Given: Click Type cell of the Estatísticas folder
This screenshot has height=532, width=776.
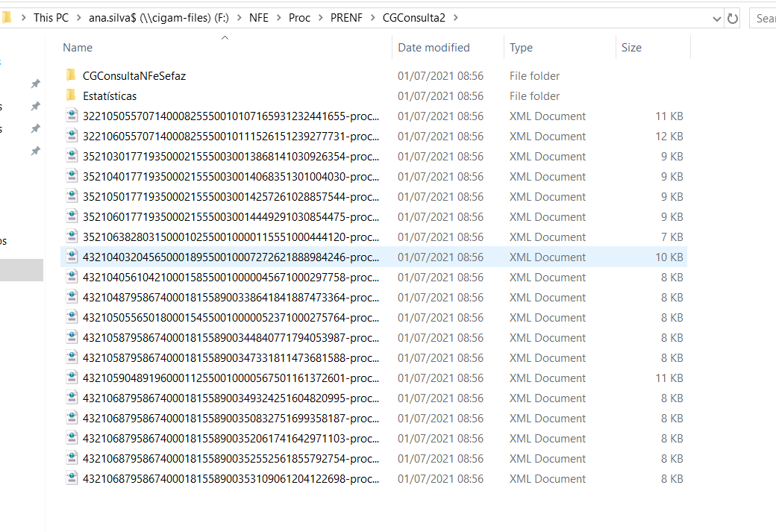Looking at the screenshot, I should click(534, 96).
